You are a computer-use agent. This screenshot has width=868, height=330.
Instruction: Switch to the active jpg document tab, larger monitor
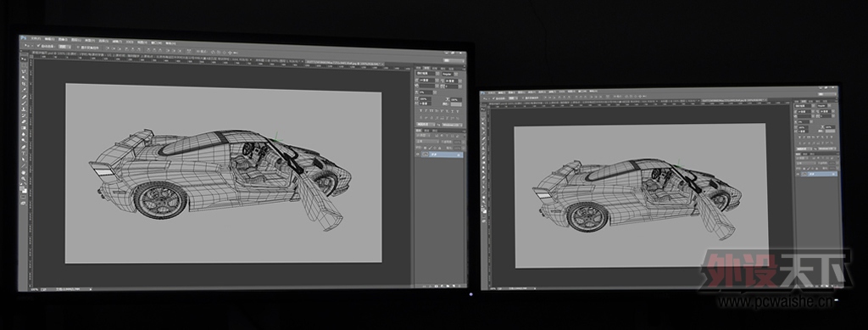pyautogui.click(x=345, y=63)
